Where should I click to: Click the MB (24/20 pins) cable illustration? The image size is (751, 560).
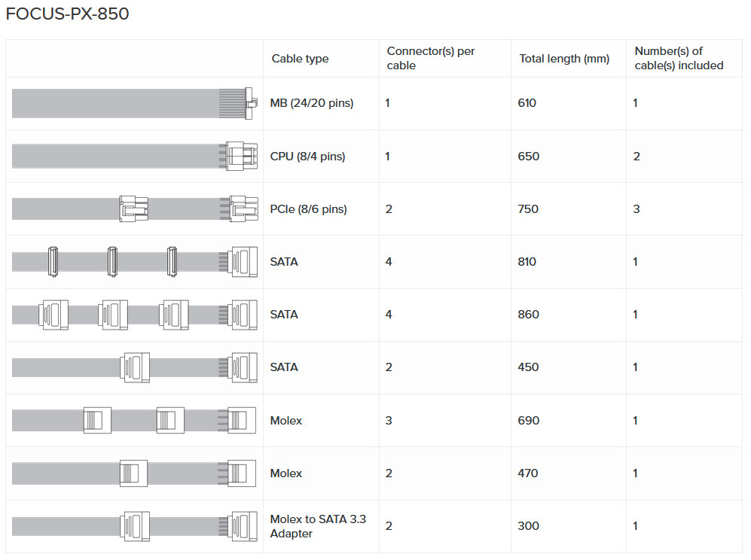[135, 103]
